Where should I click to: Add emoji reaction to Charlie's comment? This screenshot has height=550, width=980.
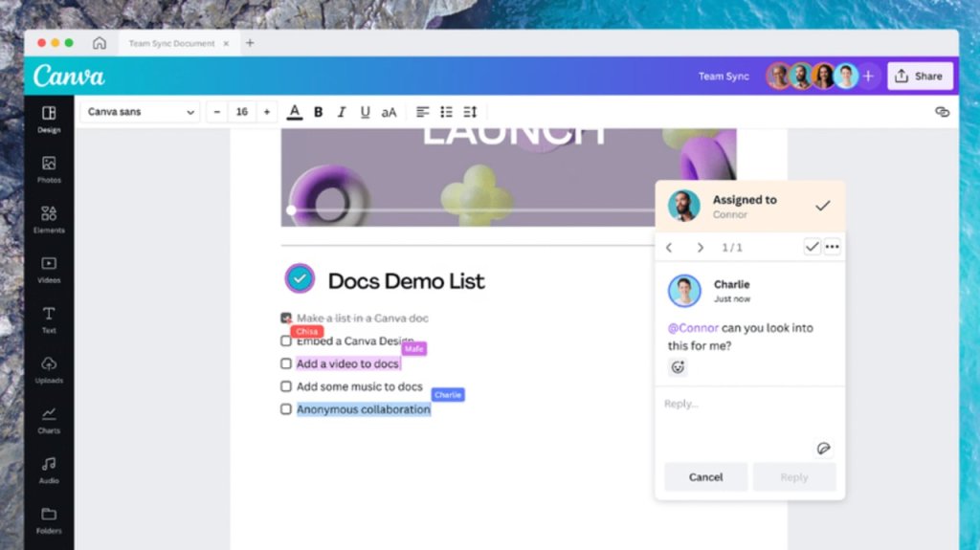tap(678, 367)
